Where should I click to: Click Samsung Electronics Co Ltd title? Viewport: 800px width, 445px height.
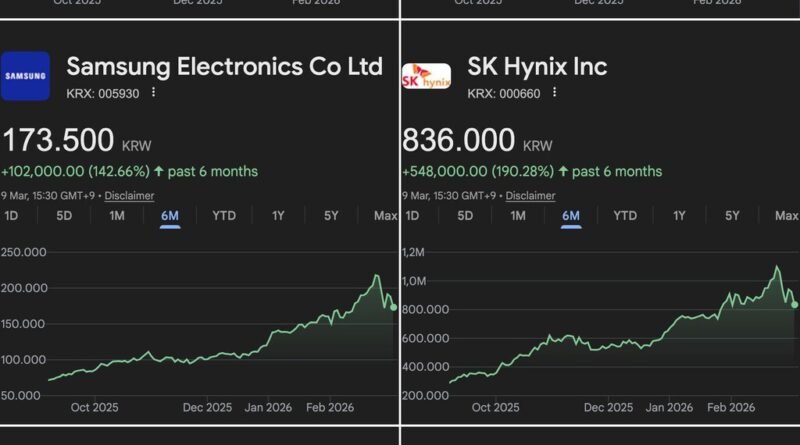[224, 67]
